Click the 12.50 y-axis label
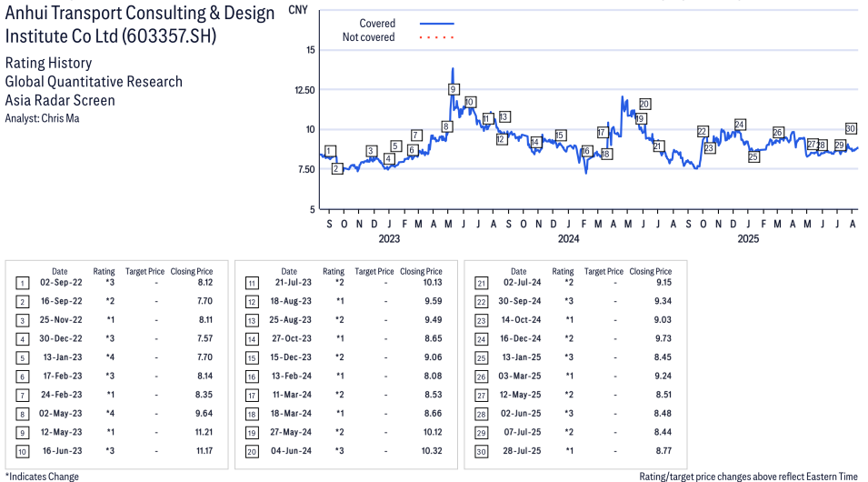This screenshot has width=868, height=482. 304,90
